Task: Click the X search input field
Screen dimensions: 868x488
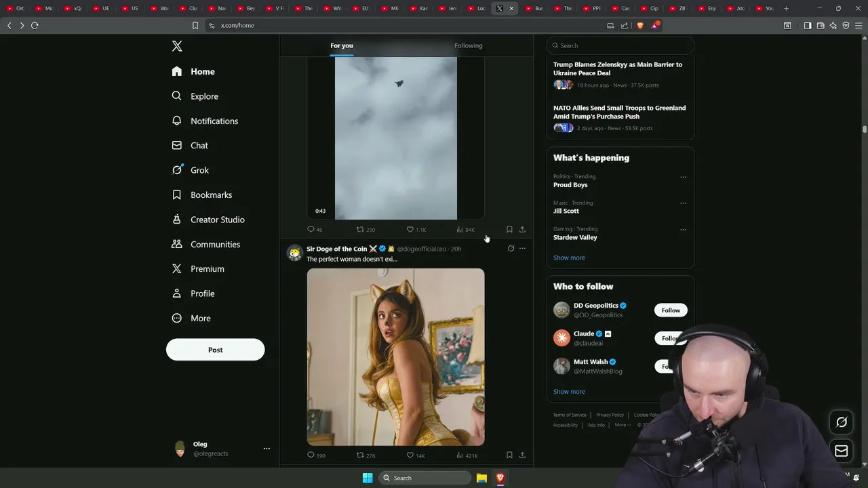Action: 620,45
